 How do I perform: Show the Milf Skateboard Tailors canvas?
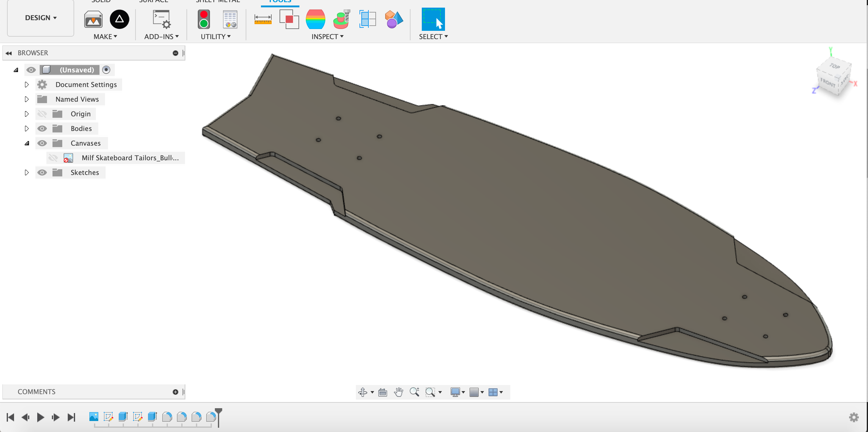[x=53, y=158]
